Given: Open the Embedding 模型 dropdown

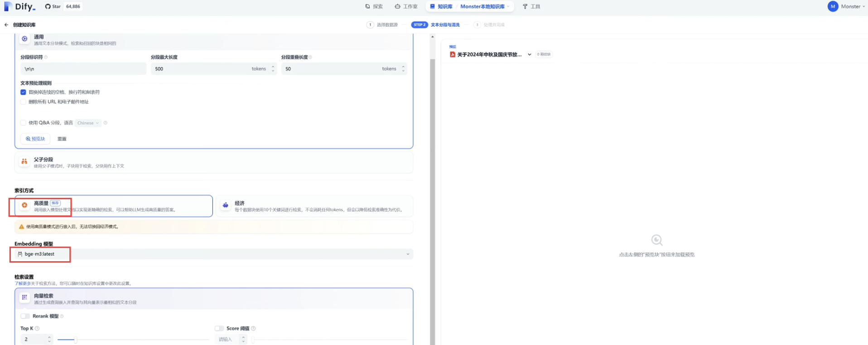Looking at the screenshot, I should [x=214, y=254].
